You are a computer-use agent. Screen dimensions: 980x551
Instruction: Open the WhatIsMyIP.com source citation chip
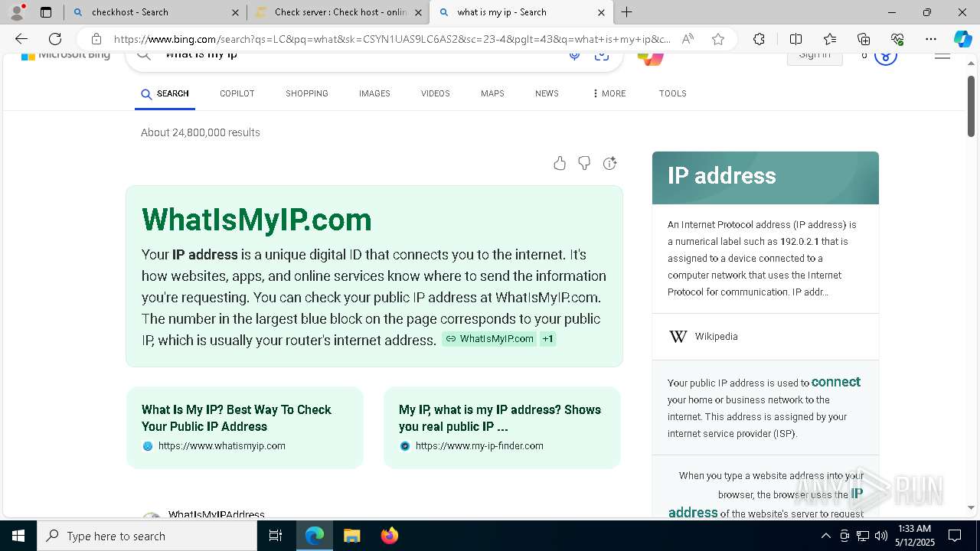point(490,338)
